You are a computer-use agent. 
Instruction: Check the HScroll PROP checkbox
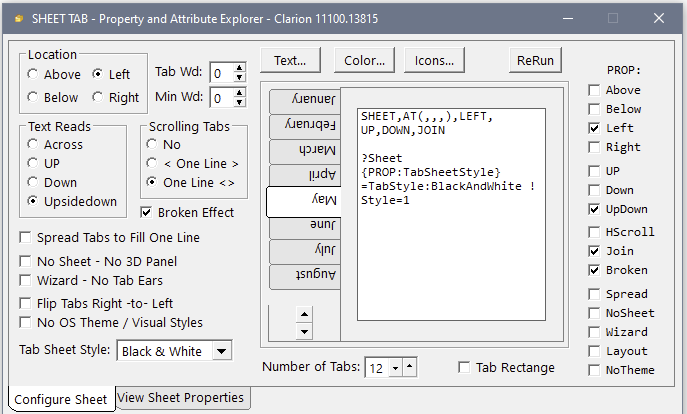click(594, 232)
